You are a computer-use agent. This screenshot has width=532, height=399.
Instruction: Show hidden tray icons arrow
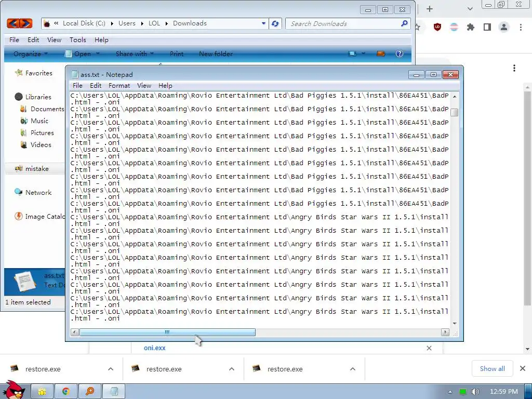(450, 392)
